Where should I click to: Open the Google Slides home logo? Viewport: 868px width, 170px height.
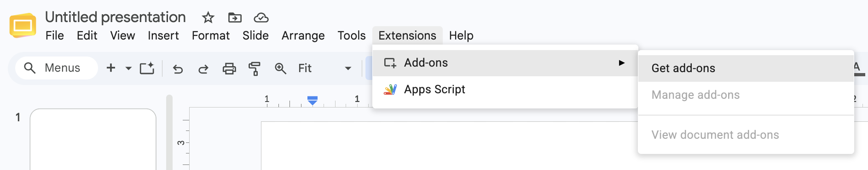[x=23, y=26]
